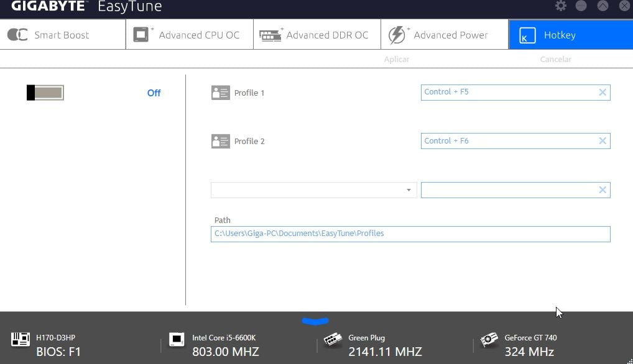Click the Profile 1 hotkey input field

[x=515, y=93]
